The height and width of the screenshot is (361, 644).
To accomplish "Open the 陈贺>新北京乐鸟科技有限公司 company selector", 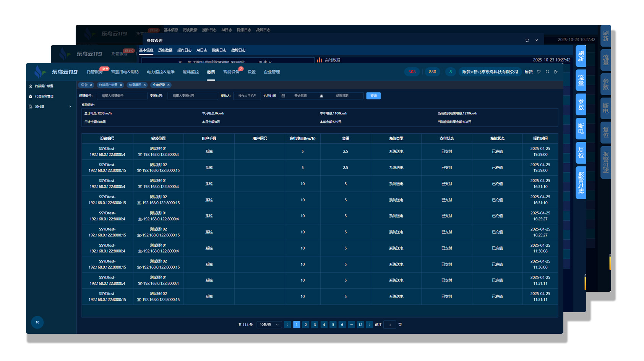I will pyautogui.click(x=490, y=72).
